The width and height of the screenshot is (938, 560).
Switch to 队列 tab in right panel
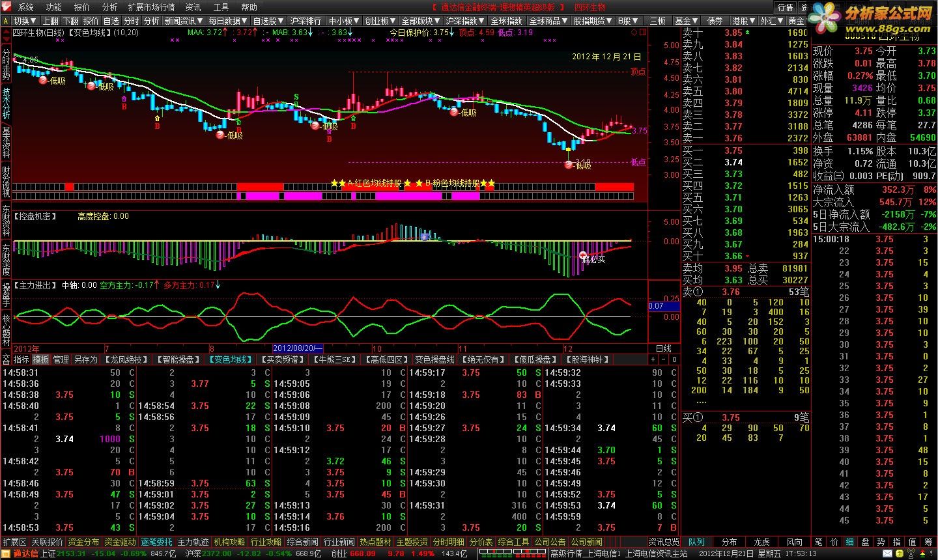(x=696, y=542)
